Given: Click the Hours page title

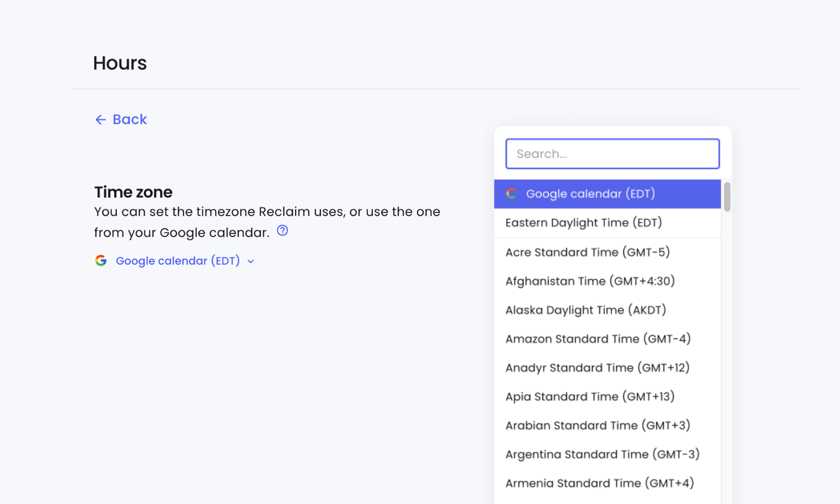Looking at the screenshot, I should [120, 63].
